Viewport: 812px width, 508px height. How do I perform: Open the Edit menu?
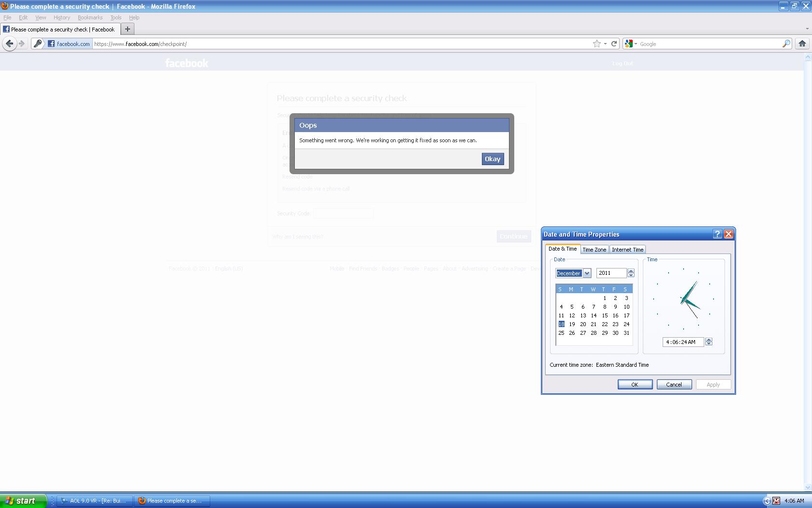click(23, 17)
